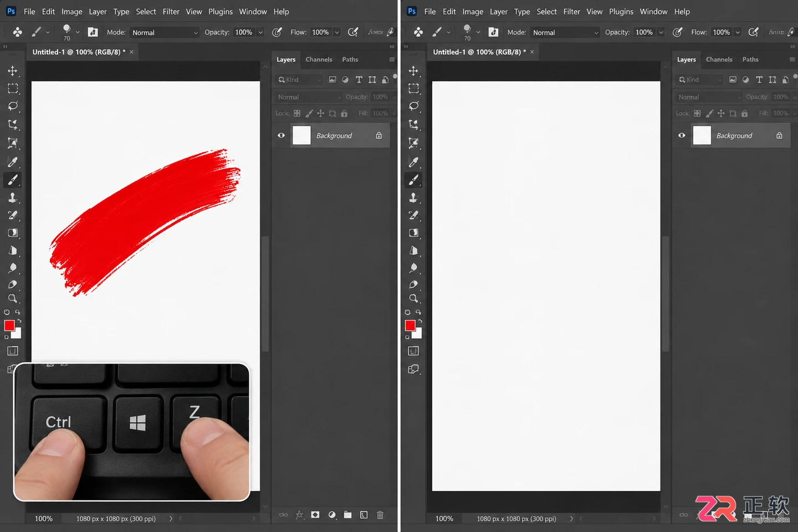Toggle lock position in the blank-canvas window
798x532 pixels.
click(x=721, y=113)
